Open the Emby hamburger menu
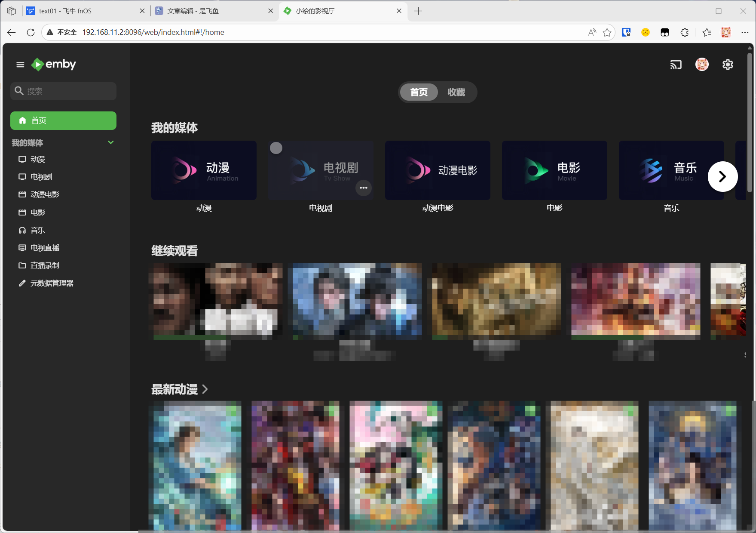 pyautogui.click(x=20, y=65)
